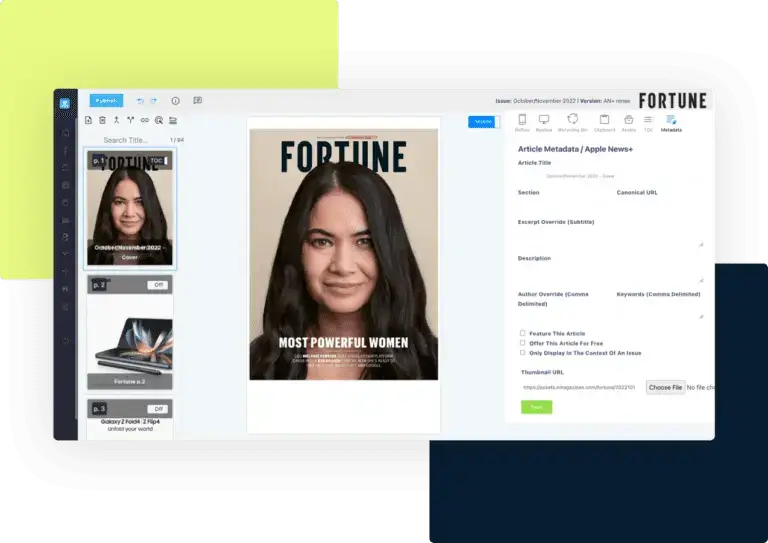Click the Search Title input field
This screenshot has height=543, width=768.
click(x=130, y=140)
